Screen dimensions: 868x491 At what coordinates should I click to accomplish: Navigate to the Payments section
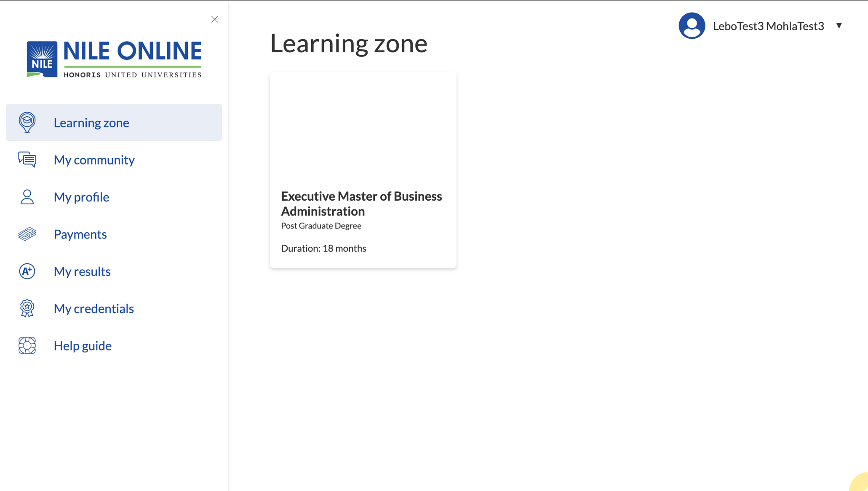click(x=80, y=234)
